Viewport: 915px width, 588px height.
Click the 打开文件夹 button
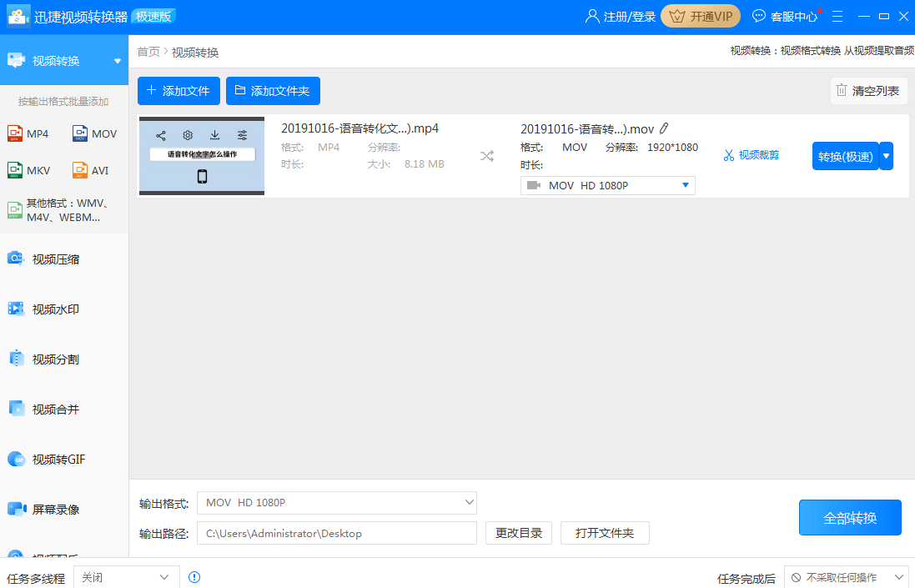[x=605, y=533]
